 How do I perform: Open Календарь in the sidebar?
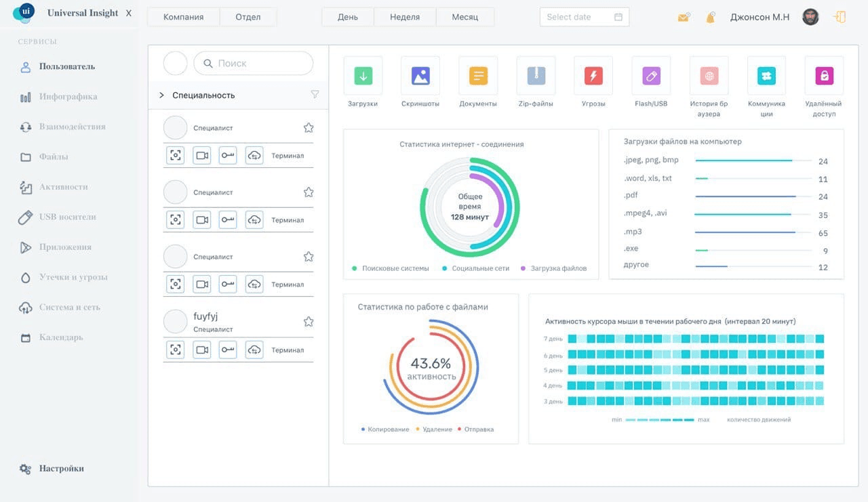[x=61, y=337]
